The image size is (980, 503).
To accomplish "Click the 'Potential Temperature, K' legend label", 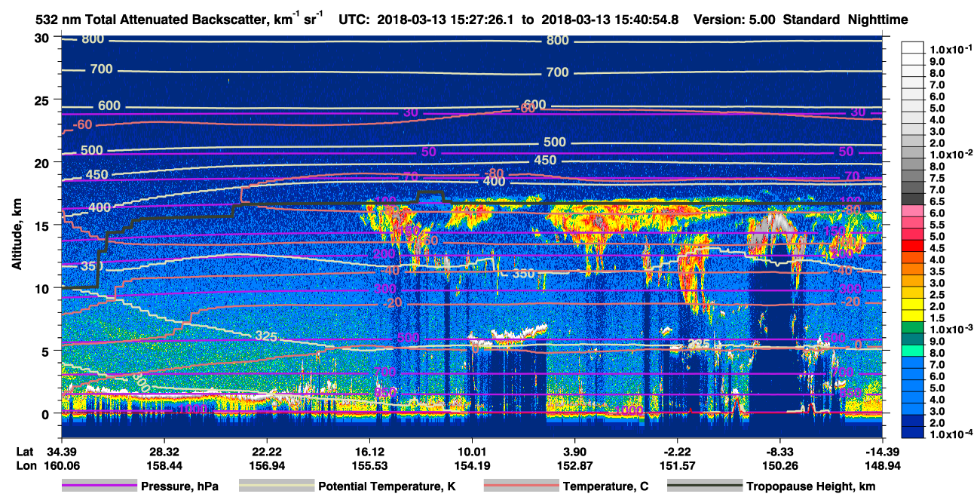I will coord(387,486).
